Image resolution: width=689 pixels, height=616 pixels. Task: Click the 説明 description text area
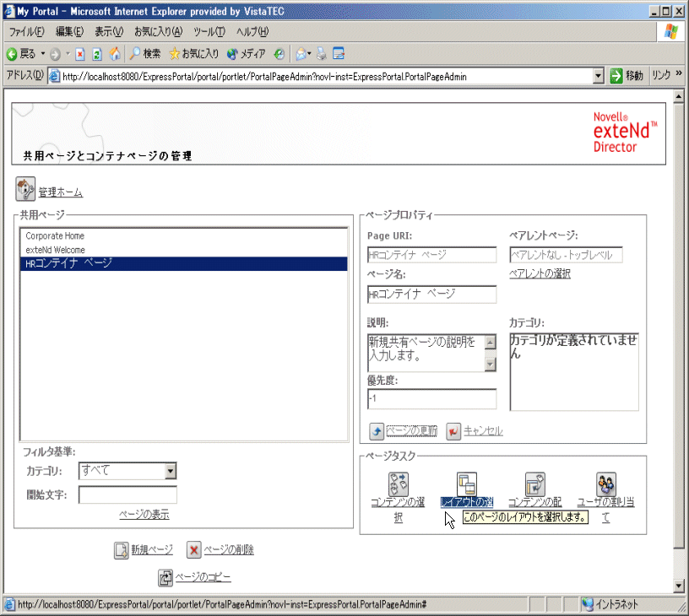[426, 353]
